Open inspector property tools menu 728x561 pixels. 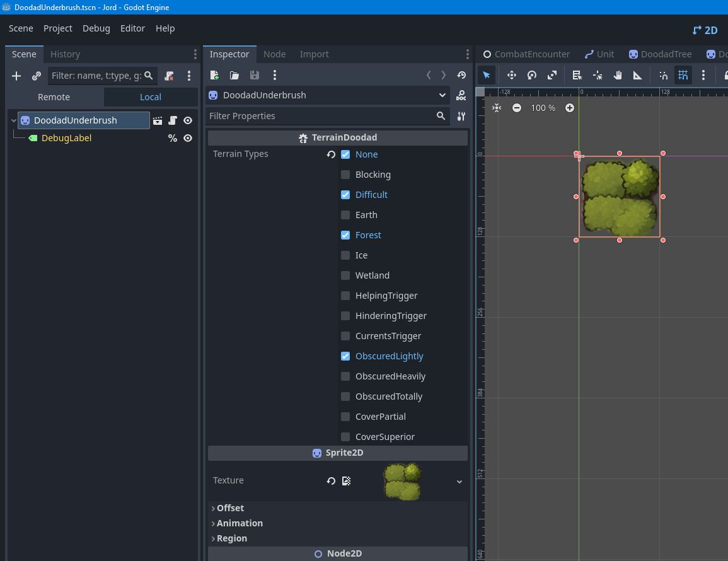pos(461,116)
